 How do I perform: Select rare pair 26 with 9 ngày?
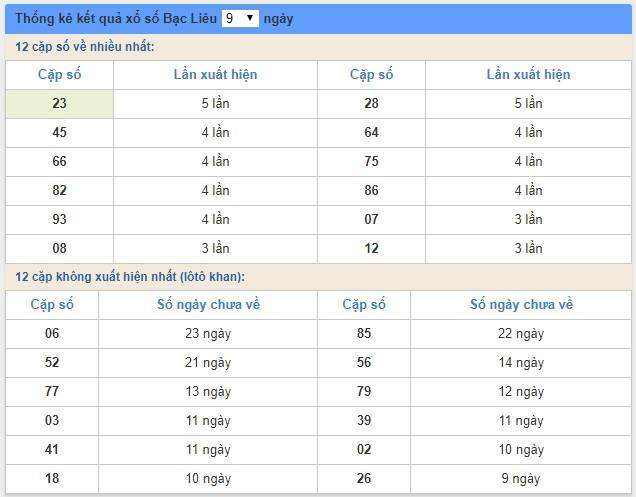coord(364,479)
